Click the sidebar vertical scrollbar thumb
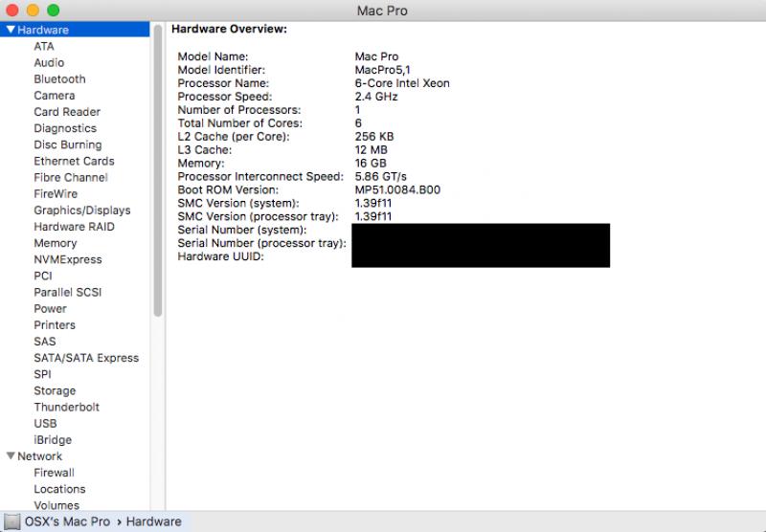766x532 pixels. [158, 171]
